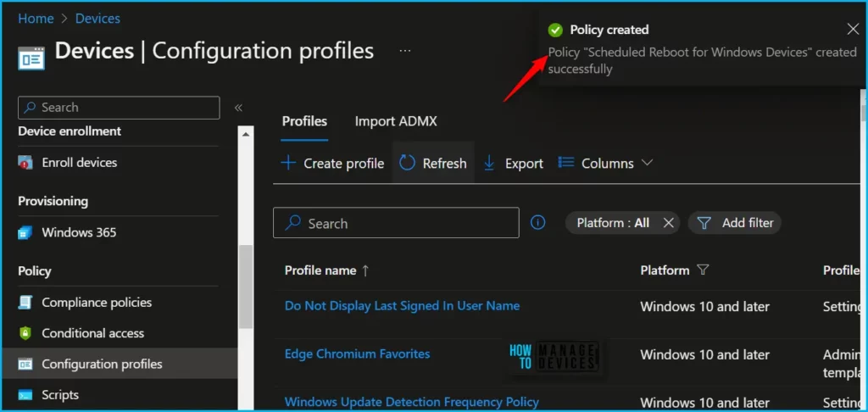Click the Refresh circular arrow icon
The image size is (868, 412).
[x=407, y=163]
